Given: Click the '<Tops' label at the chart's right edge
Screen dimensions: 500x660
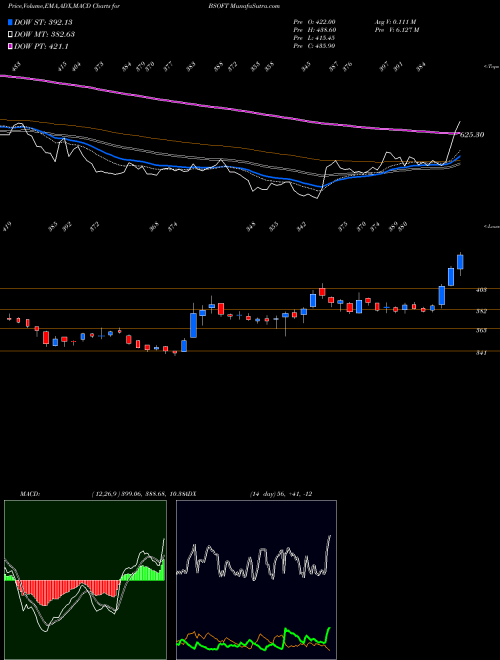Looking at the screenshot, I should point(492,67).
